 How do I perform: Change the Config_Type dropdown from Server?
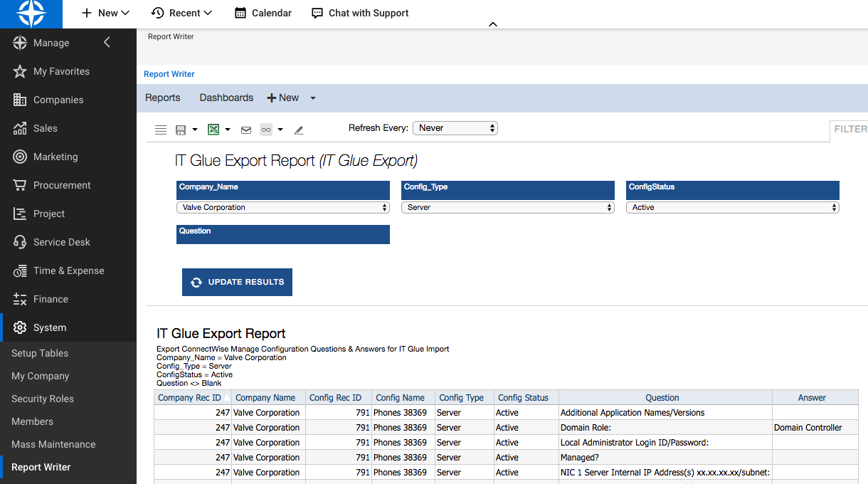tap(507, 207)
